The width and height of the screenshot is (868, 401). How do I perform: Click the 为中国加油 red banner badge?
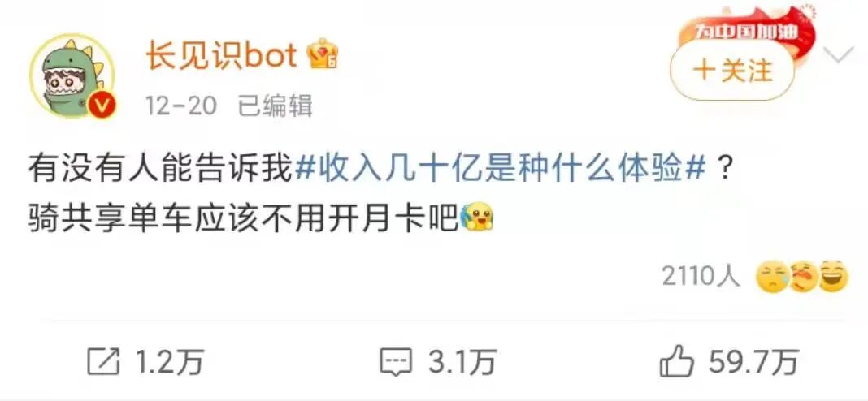[x=746, y=28]
